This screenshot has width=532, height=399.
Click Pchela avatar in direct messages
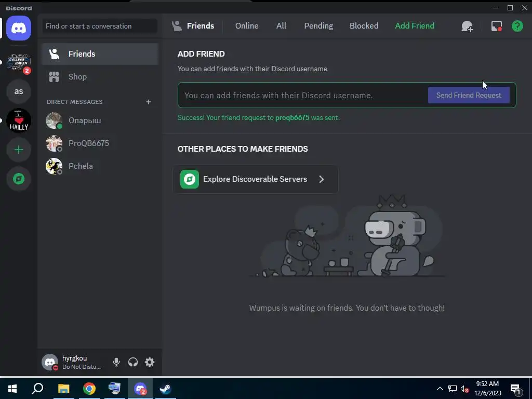(x=54, y=166)
